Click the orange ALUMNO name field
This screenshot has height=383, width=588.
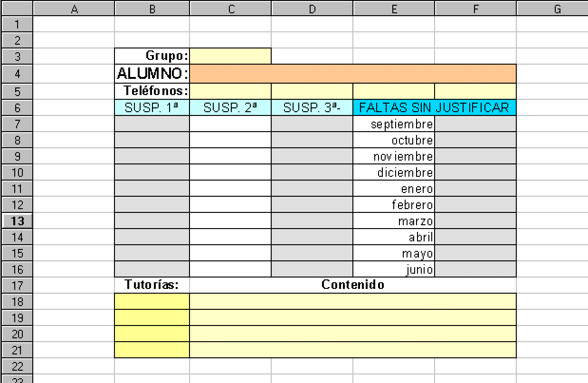tap(352, 74)
